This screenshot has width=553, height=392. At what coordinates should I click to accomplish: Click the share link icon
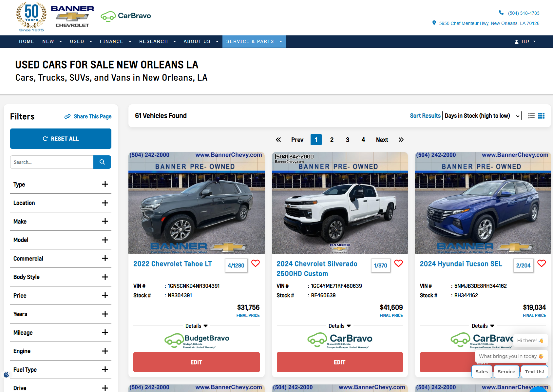pyautogui.click(x=67, y=116)
